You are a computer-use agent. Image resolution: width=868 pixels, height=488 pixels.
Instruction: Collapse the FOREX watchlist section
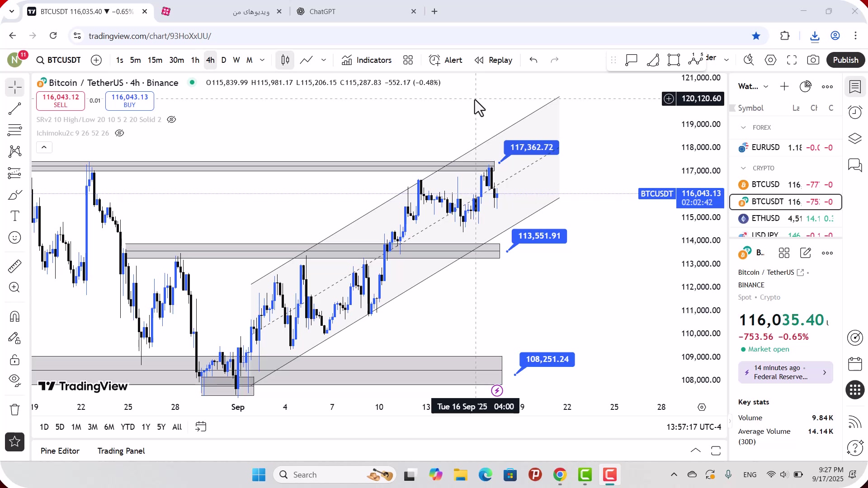click(x=743, y=127)
